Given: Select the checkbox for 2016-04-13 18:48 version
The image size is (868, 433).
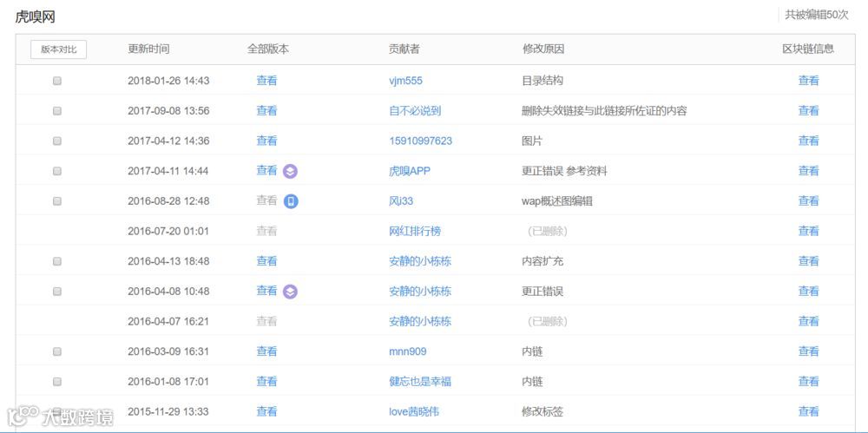Looking at the screenshot, I should tap(57, 261).
